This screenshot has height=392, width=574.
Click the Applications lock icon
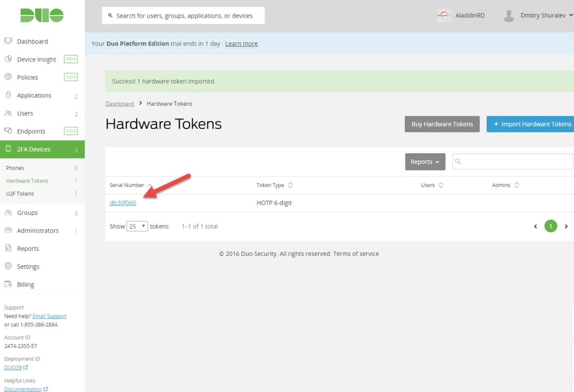point(8,95)
